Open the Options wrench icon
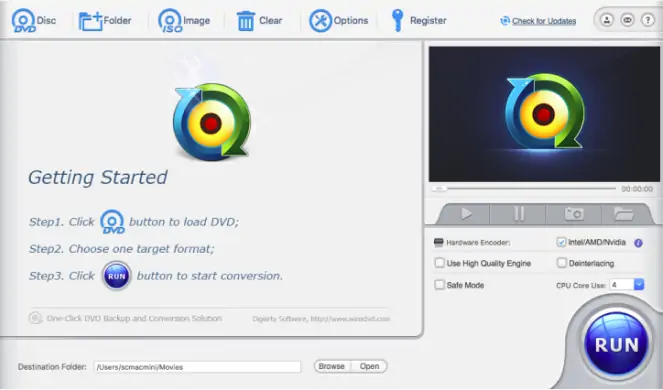The height and width of the screenshot is (390, 663). pyautogui.click(x=320, y=21)
